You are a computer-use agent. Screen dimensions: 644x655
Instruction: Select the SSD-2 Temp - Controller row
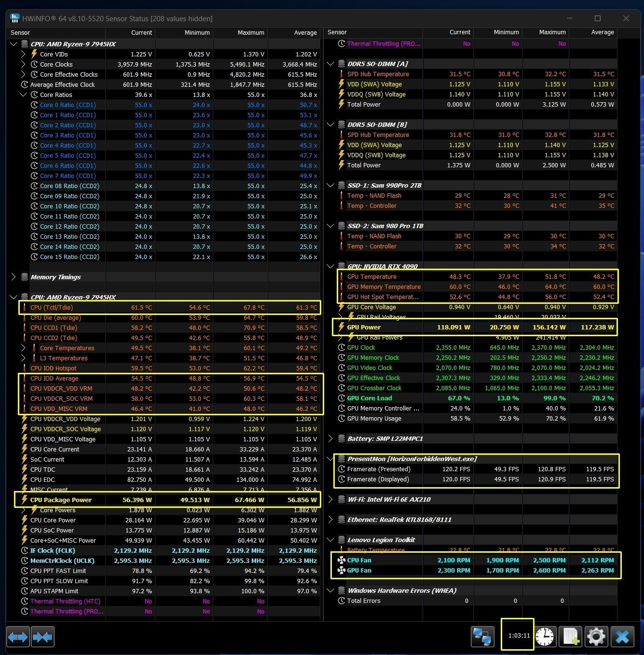(x=477, y=246)
